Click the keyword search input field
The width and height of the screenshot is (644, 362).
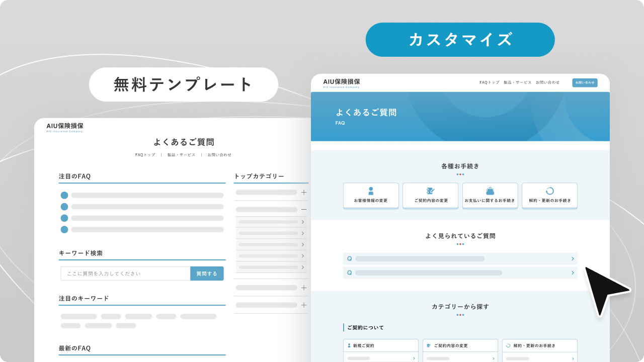[125, 274]
